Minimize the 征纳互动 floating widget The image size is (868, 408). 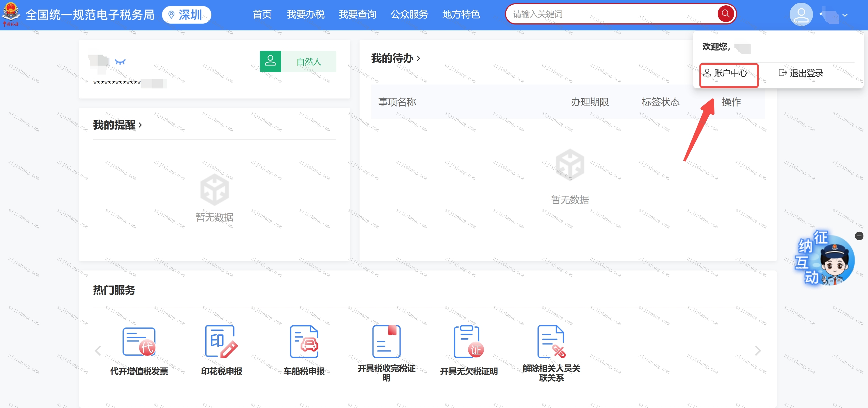(859, 236)
